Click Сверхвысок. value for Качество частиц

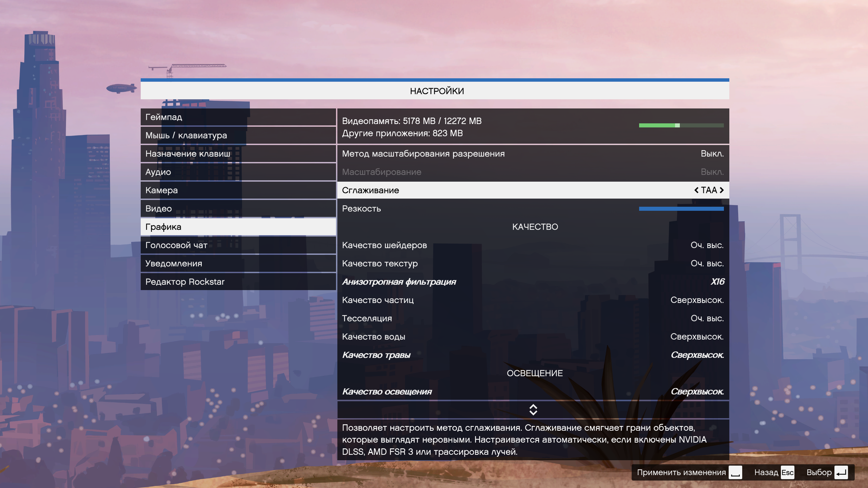pos(697,300)
